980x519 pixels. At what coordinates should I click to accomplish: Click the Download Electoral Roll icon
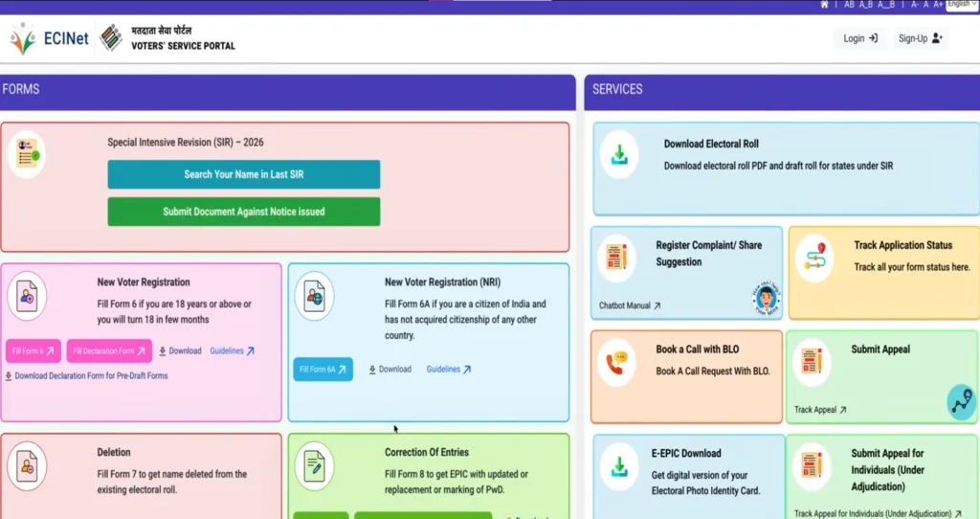[x=619, y=154]
